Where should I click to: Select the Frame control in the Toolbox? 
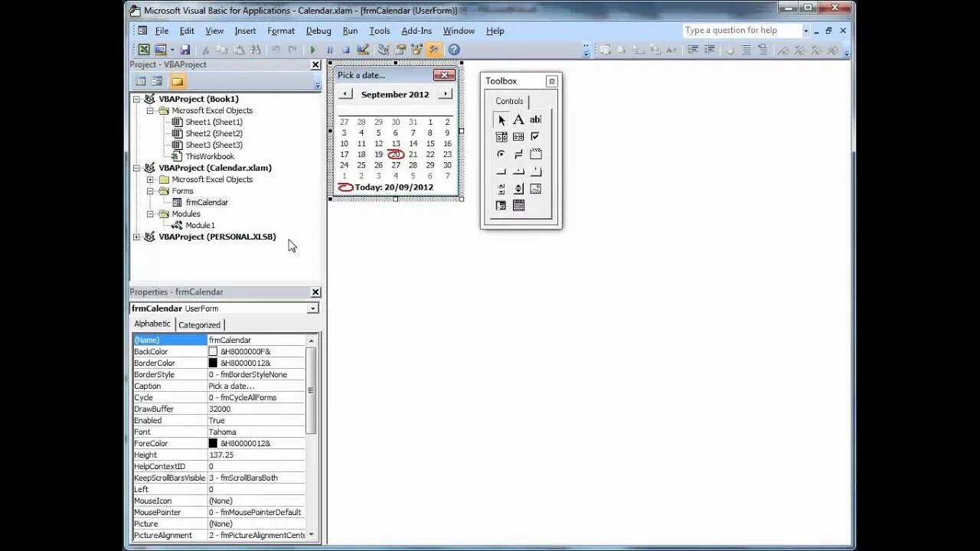[535, 154]
